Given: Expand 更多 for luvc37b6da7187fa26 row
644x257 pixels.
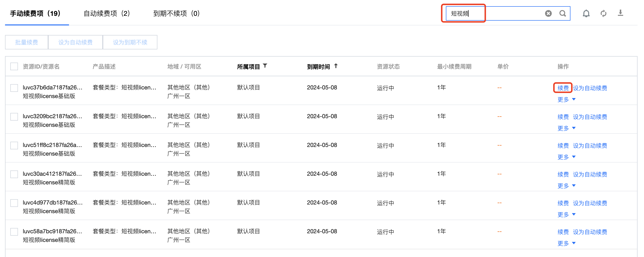Looking at the screenshot, I should coord(567,99).
